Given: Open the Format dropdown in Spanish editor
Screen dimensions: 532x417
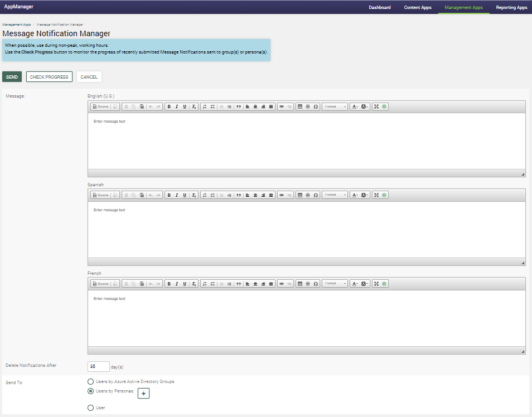Looking at the screenshot, I should (335, 195).
